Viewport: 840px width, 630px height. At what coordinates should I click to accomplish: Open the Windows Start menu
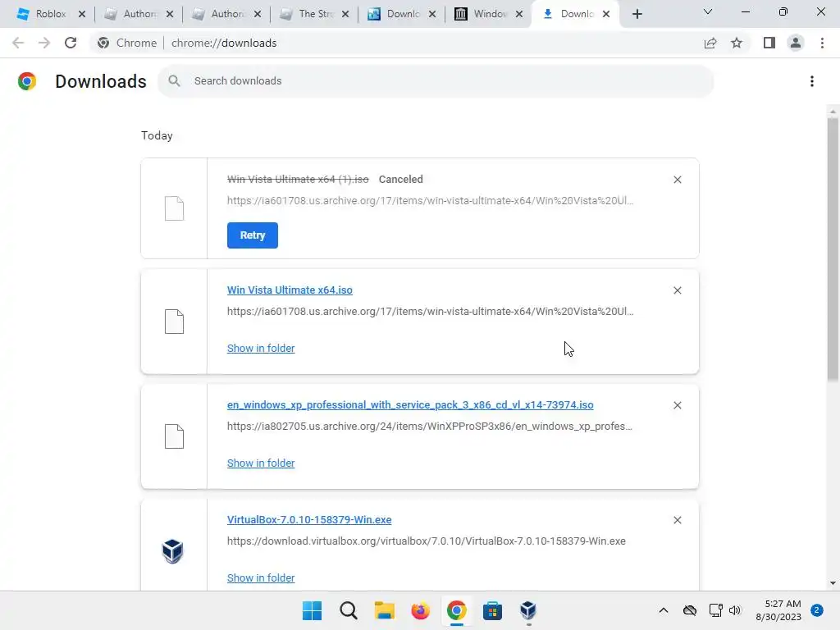pos(312,610)
